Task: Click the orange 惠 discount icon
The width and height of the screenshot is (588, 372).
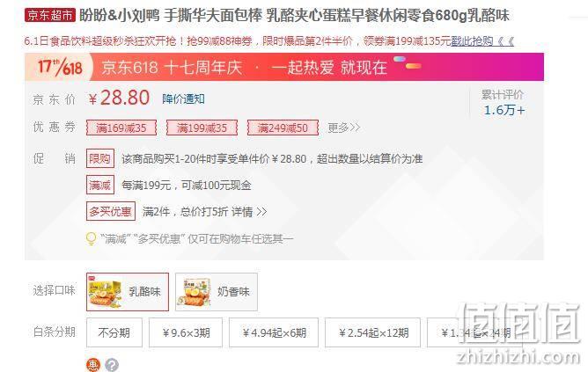Action: coord(93,364)
